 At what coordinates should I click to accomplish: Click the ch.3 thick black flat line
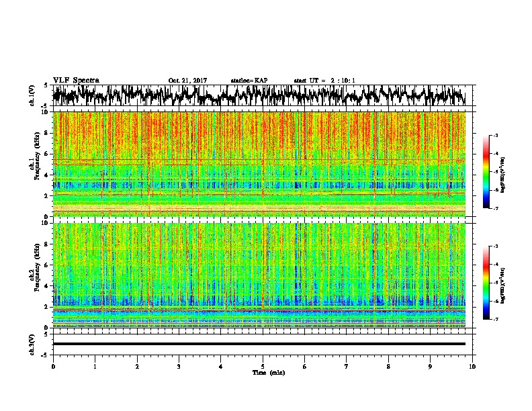(x=259, y=344)
